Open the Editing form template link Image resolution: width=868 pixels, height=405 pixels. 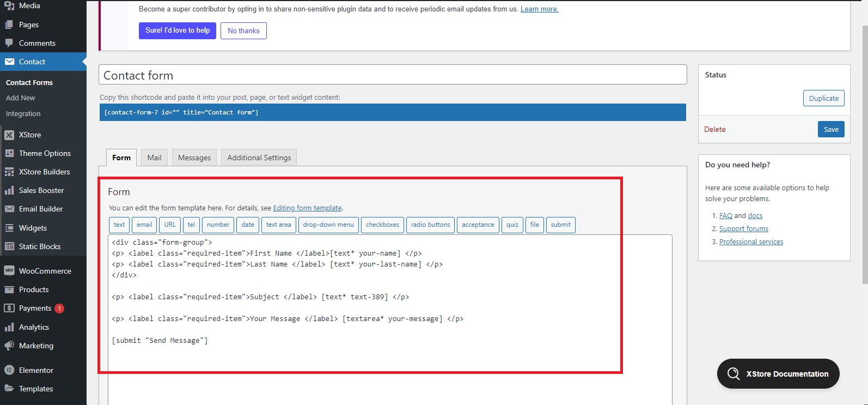pyautogui.click(x=308, y=208)
